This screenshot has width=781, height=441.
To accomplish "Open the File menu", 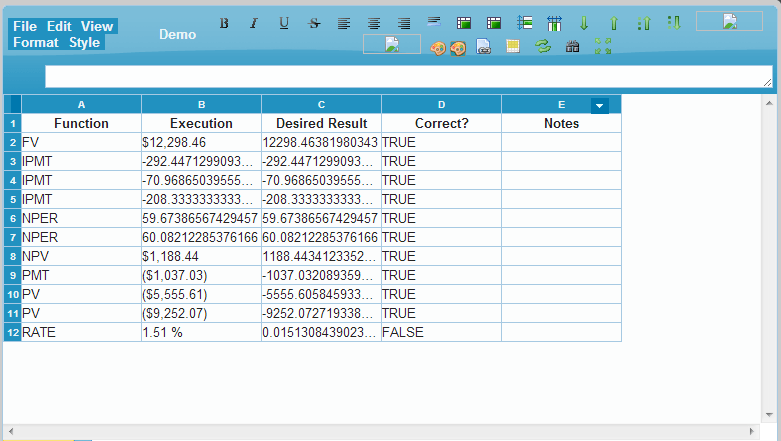I will [25, 26].
